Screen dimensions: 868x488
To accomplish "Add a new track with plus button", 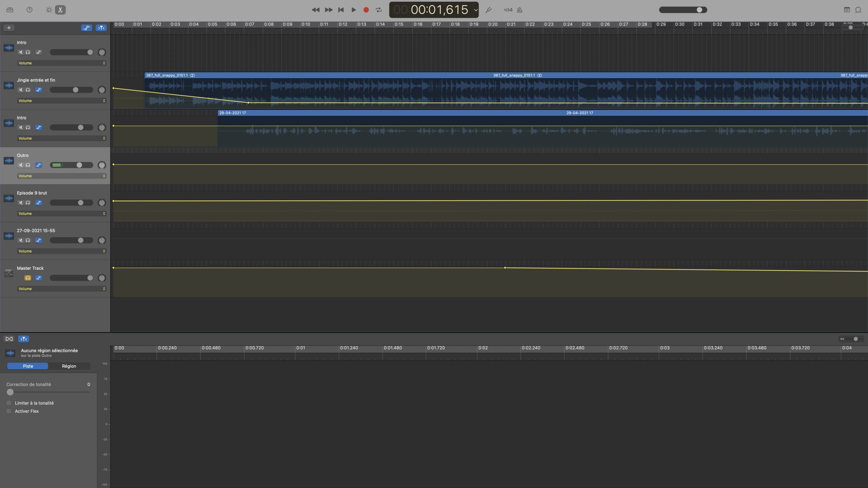I will (9, 28).
